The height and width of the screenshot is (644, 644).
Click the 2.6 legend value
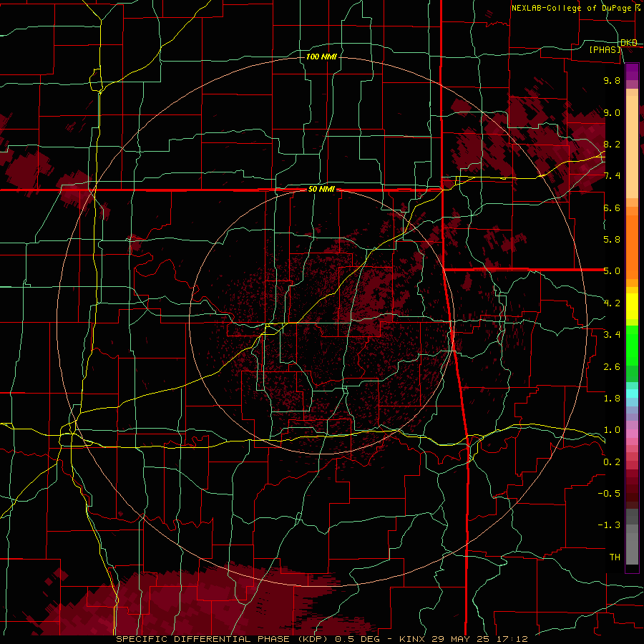pyautogui.click(x=612, y=367)
